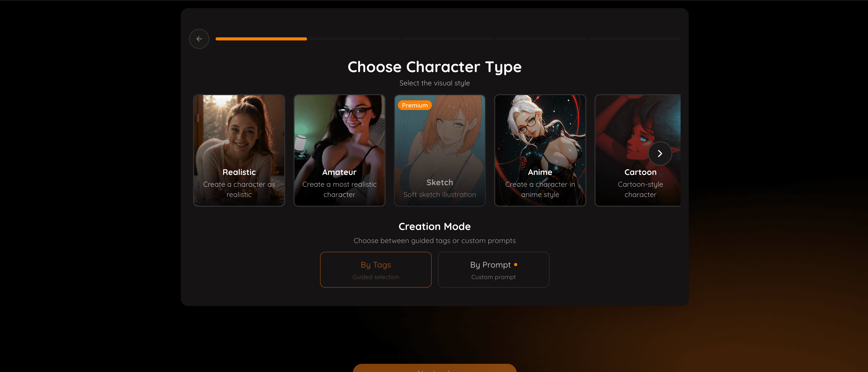Click the Premium badge on Sketch
Viewport: 868px width, 372px height.
tap(415, 105)
